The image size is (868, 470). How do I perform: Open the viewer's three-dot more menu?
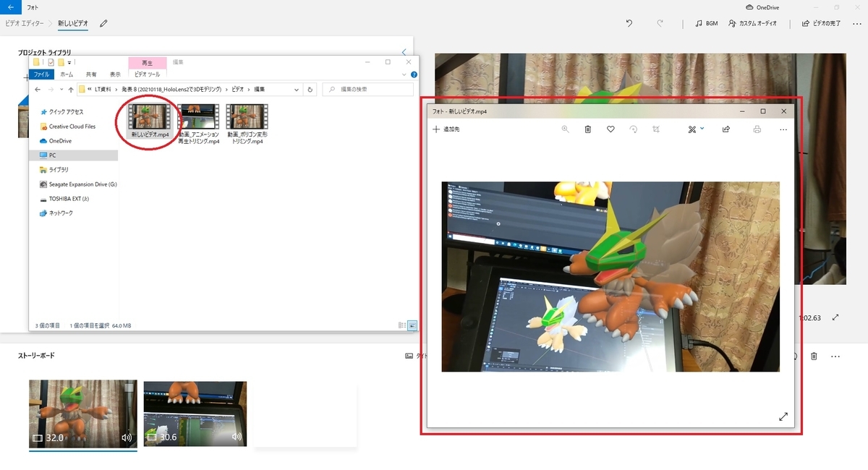(783, 129)
